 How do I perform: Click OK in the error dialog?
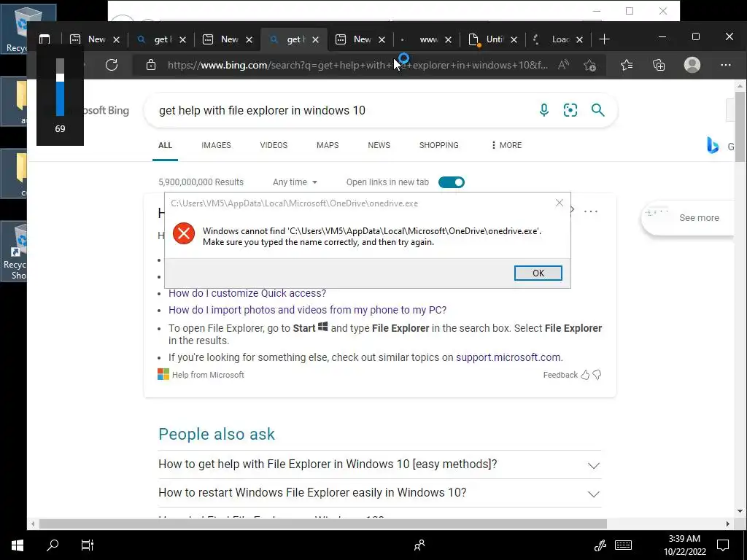click(x=538, y=273)
